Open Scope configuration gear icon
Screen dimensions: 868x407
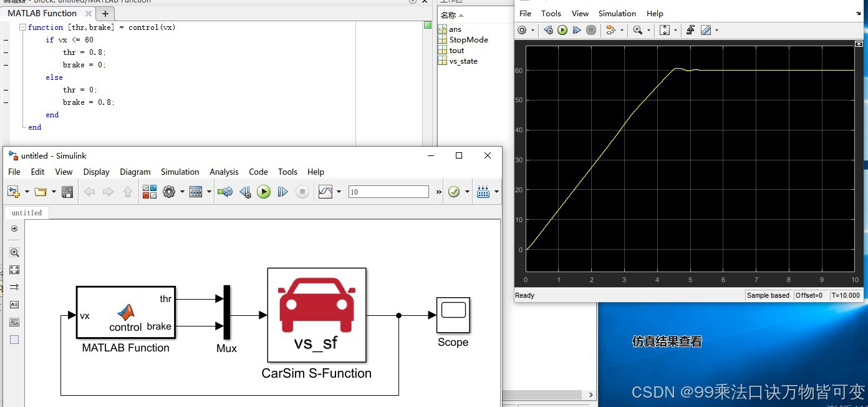523,30
